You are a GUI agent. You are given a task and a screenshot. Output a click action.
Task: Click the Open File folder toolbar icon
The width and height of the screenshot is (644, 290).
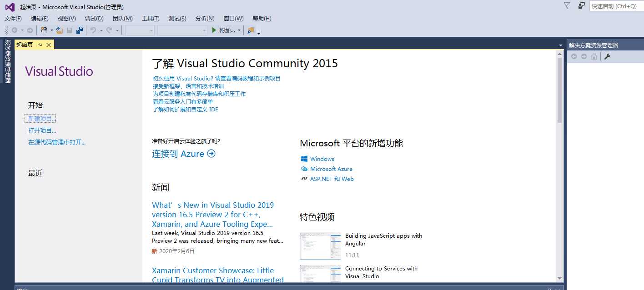(x=59, y=30)
